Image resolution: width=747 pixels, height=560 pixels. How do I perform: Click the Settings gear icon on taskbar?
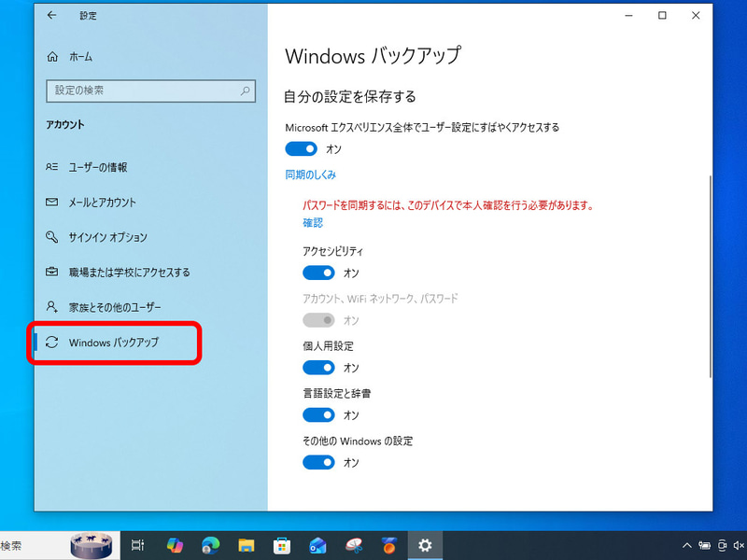(x=423, y=545)
